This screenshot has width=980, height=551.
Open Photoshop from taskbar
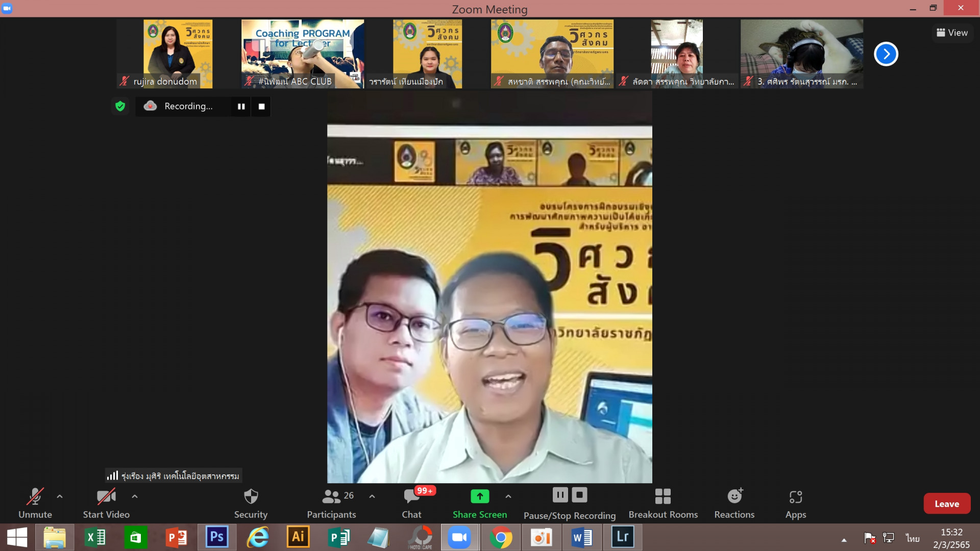(x=217, y=537)
